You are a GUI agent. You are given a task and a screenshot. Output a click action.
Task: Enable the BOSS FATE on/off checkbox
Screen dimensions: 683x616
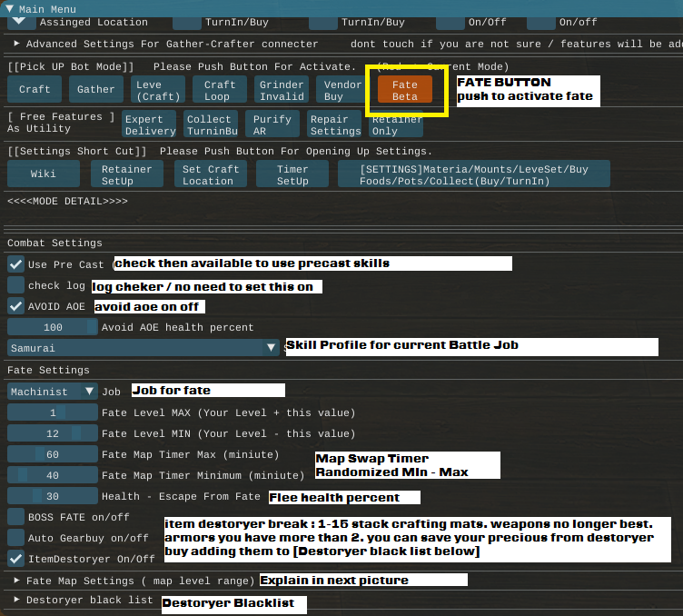(16, 516)
